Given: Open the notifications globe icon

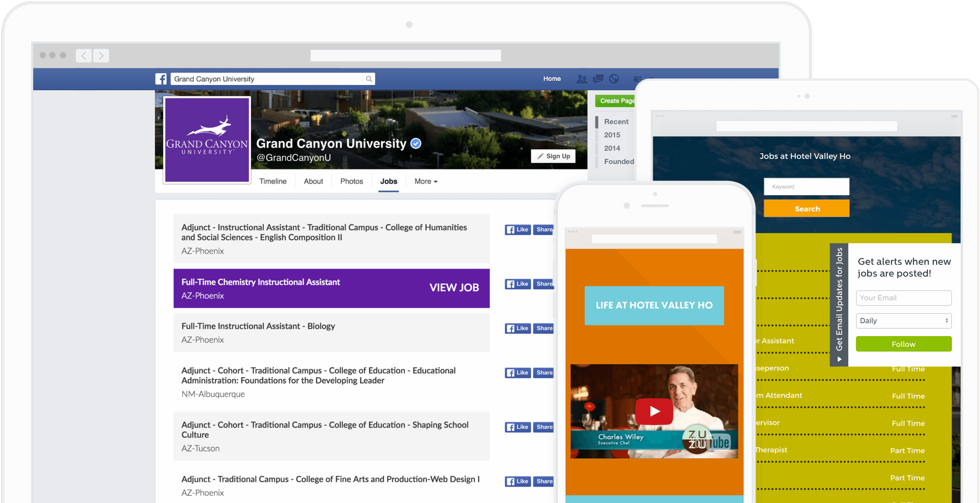Looking at the screenshot, I should (x=614, y=79).
